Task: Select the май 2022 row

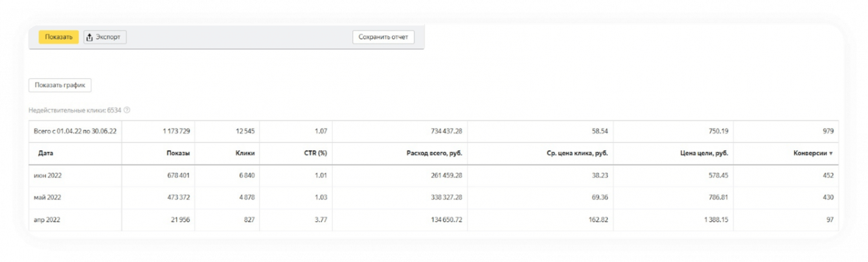Action: [x=49, y=197]
